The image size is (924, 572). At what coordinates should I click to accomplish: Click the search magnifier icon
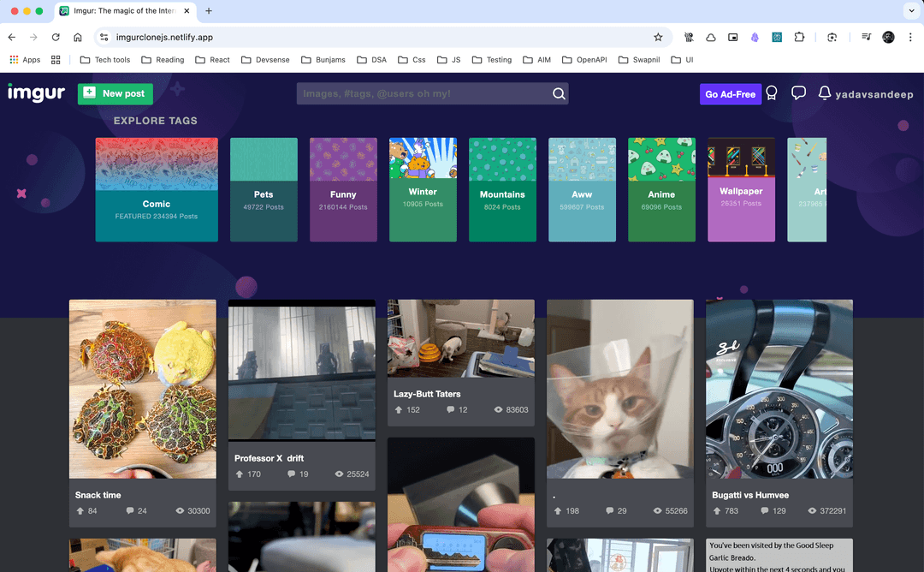pos(559,93)
